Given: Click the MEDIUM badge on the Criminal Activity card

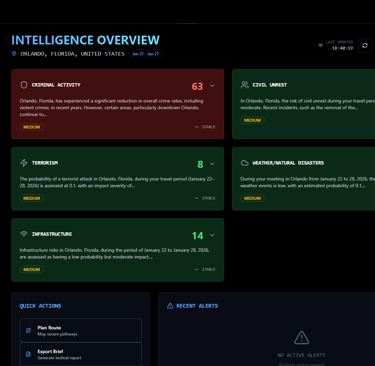Looking at the screenshot, I should (x=32, y=127).
